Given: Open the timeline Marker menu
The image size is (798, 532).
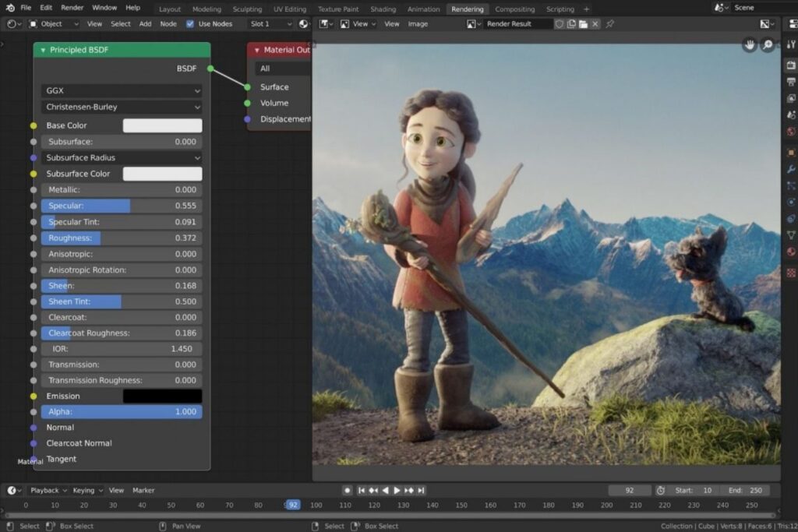Looking at the screenshot, I should 143,490.
